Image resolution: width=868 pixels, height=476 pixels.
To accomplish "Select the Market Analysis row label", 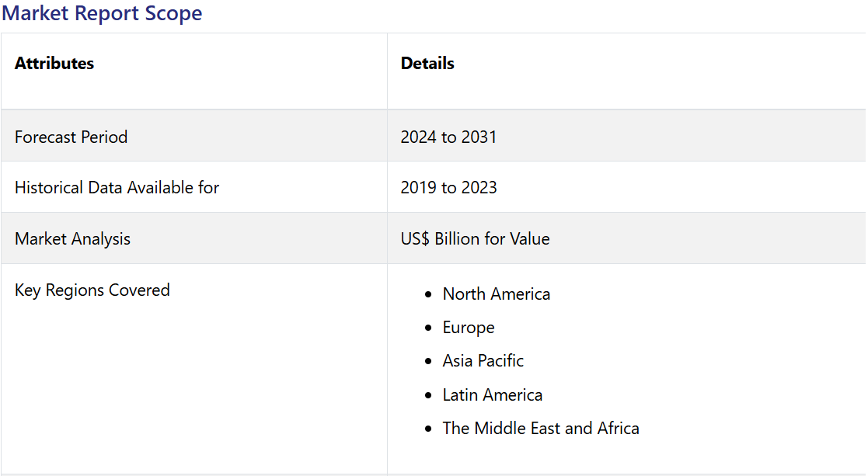I will [x=72, y=238].
